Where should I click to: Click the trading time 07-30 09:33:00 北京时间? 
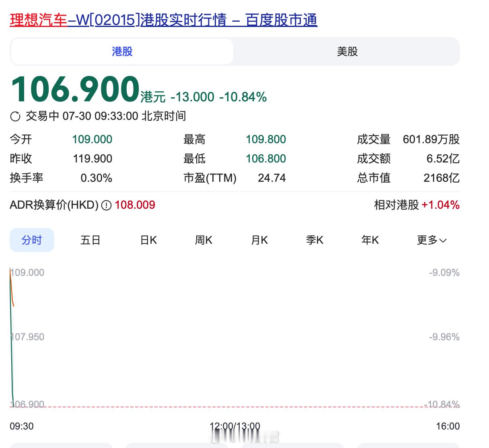tap(124, 116)
